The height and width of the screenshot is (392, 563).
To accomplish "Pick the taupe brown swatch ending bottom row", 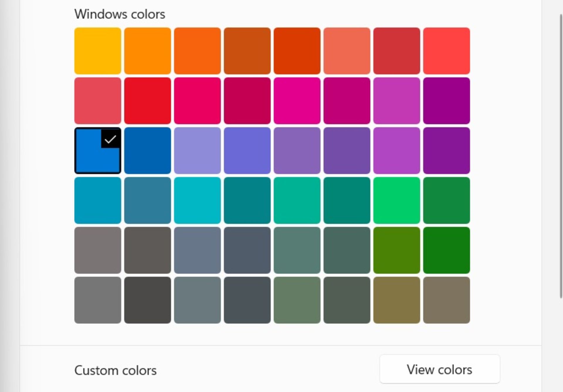I will [x=447, y=300].
